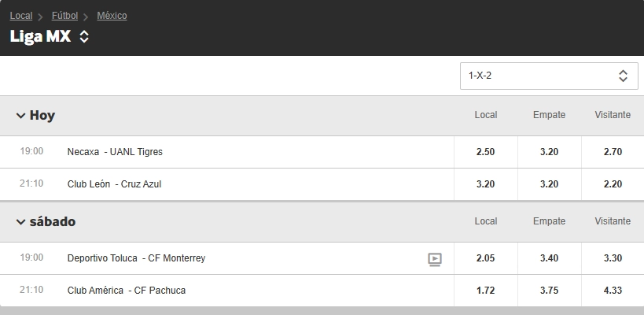
Task: Select Club León home odds 3.20
Action: click(485, 183)
